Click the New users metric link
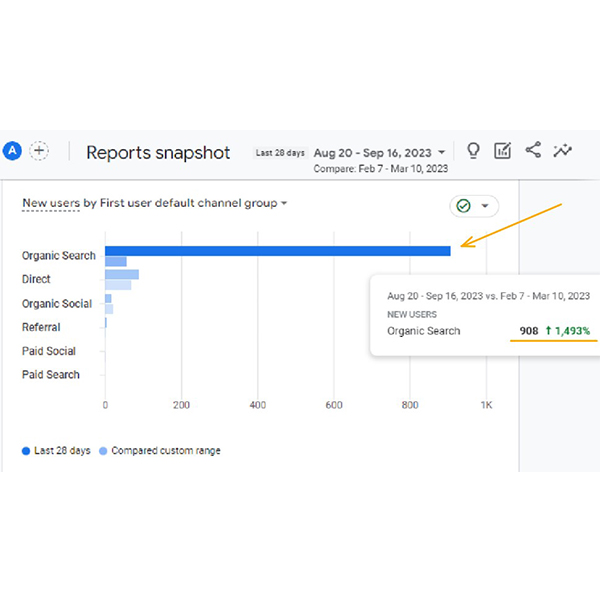600x600 pixels. [51, 203]
